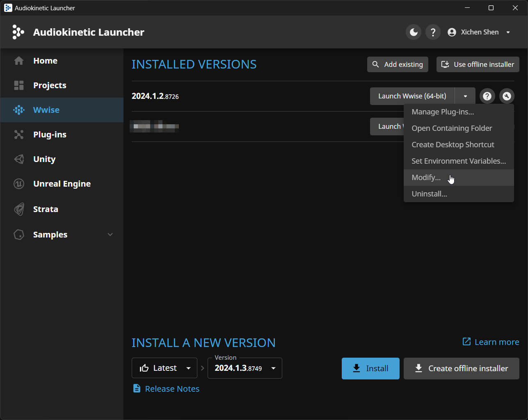
Task: Open launch options arrow for 2024.1.2
Action: click(x=465, y=96)
